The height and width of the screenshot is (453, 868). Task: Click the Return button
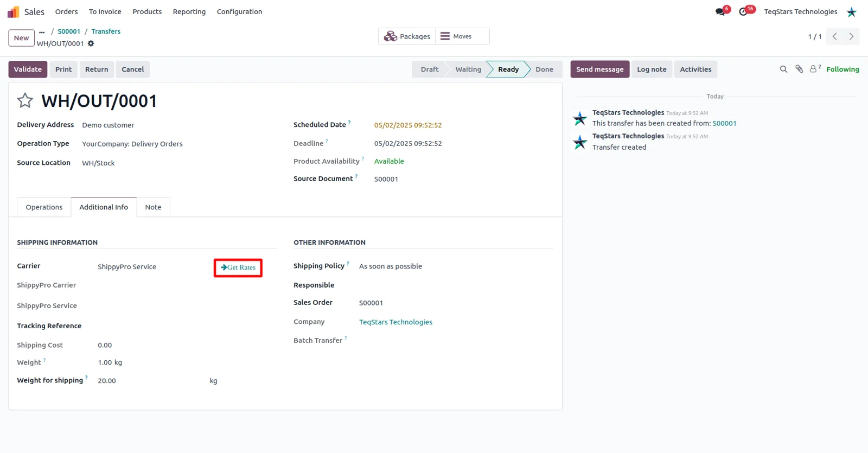[x=97, y=69]
